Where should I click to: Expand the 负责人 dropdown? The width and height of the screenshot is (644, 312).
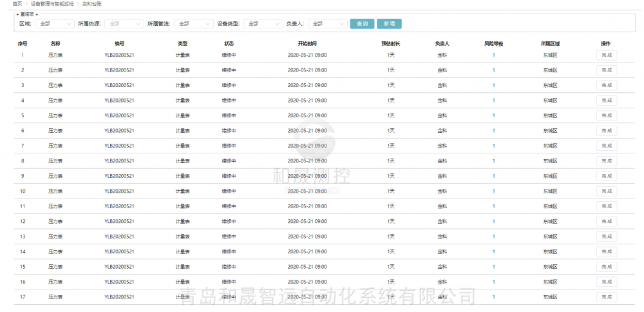point(327,24)
